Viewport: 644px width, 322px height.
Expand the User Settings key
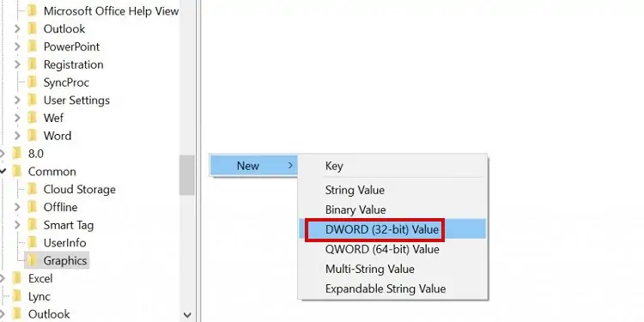pos(17,100)
